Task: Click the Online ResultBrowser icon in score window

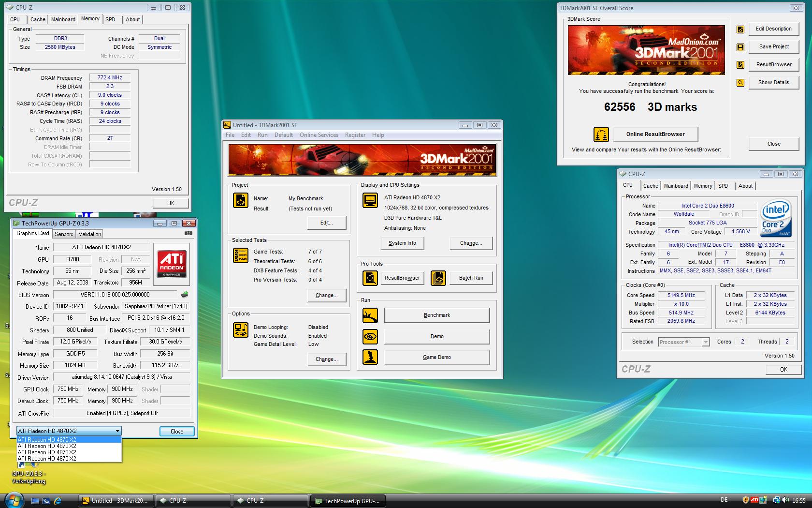Action: [x=601, y=134]
